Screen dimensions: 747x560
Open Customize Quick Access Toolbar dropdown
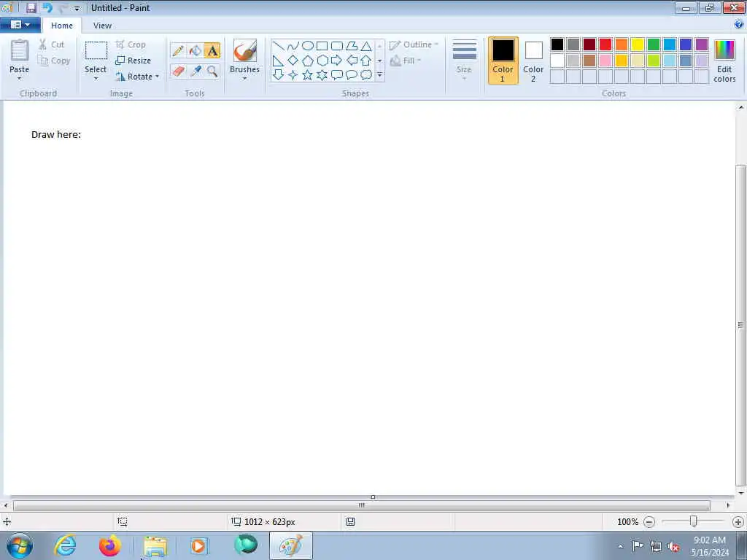77,9
